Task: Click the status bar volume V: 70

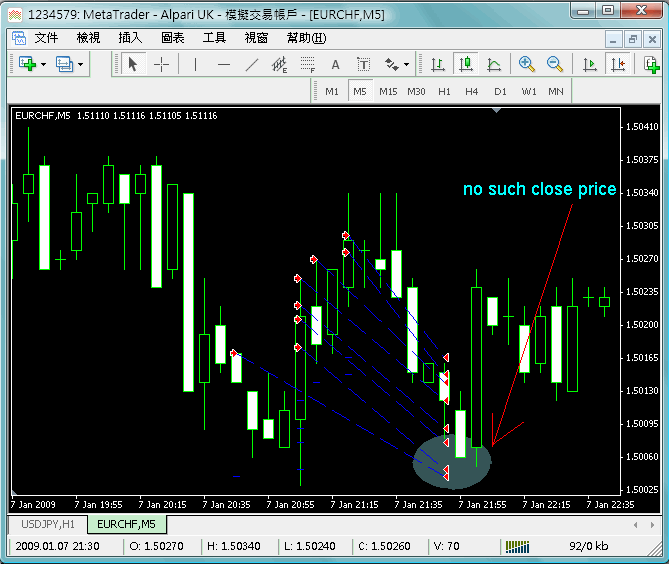Action: (446, 547)
